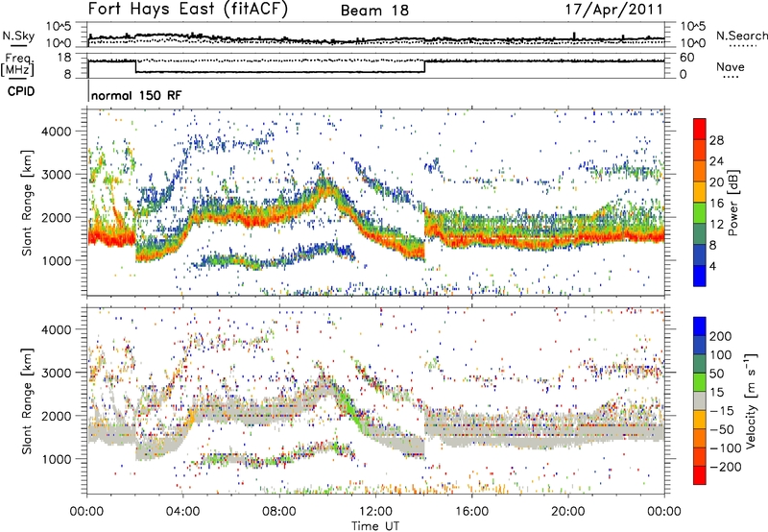Pick the light green segment of Power colorbar

coord(700,213)
